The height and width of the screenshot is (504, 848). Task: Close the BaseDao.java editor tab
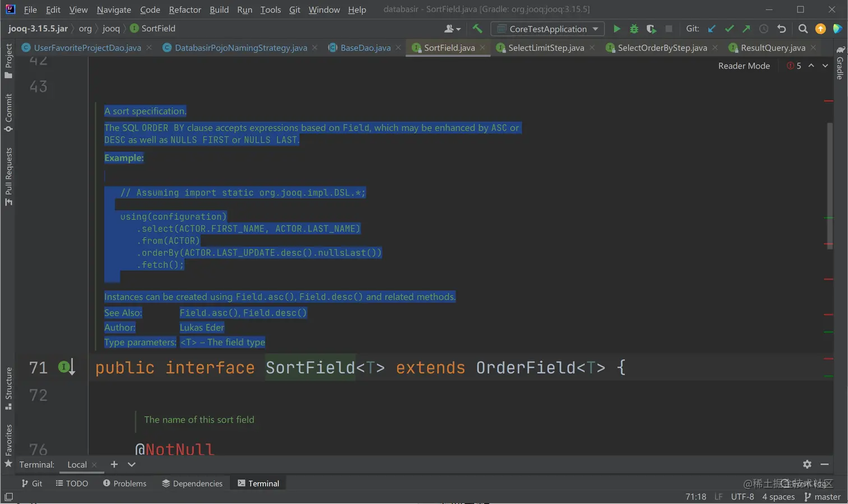[x=398, y=48]
